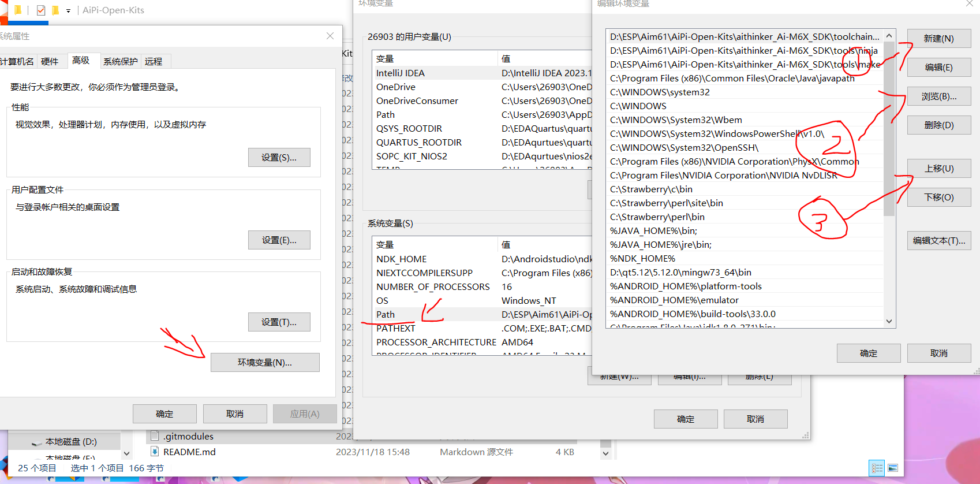
Task: Click the .gitmodules file icon
Action: click(x=155, y=436)
